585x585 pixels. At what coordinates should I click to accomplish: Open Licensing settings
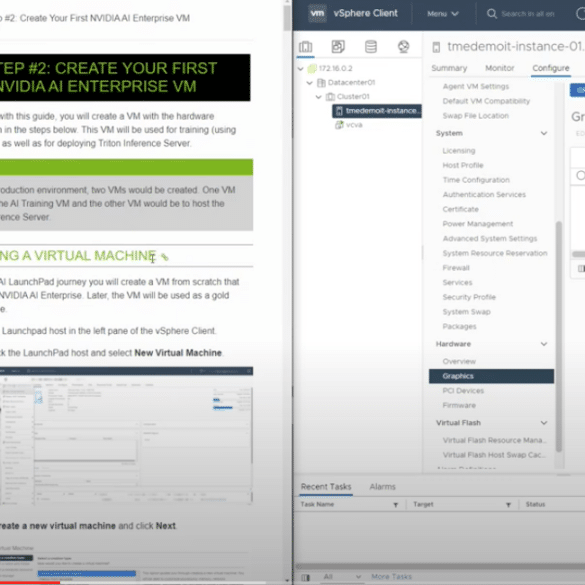pos(459,151)
